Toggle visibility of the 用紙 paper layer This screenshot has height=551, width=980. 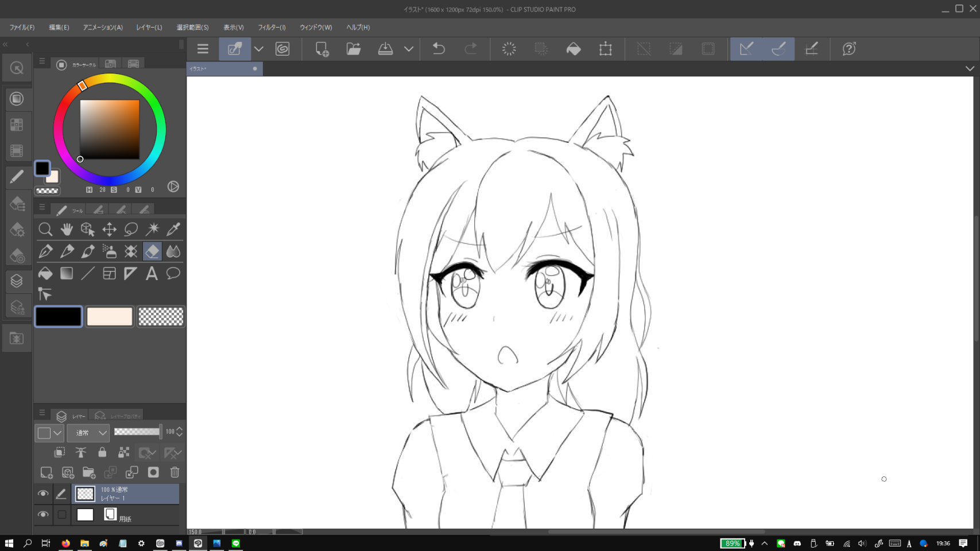coord(43,515)
